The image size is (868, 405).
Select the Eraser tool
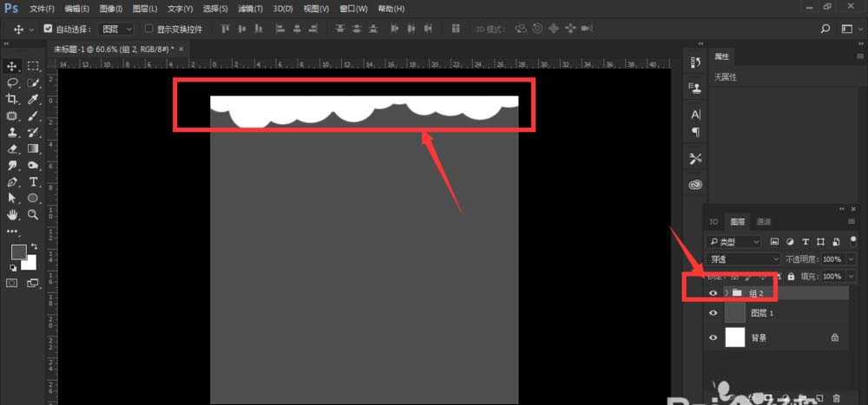pyautogui.click(x=13, y=149)
